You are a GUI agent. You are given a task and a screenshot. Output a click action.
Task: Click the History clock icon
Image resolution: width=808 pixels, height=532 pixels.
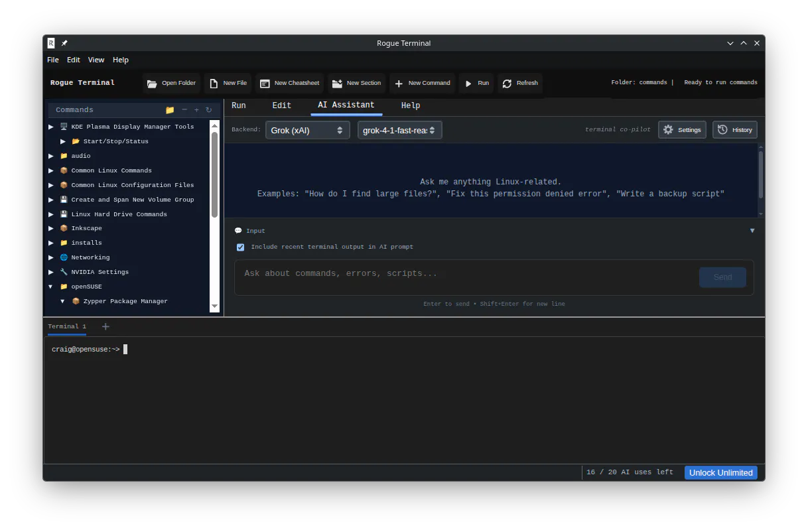click(x=722, y=130)
